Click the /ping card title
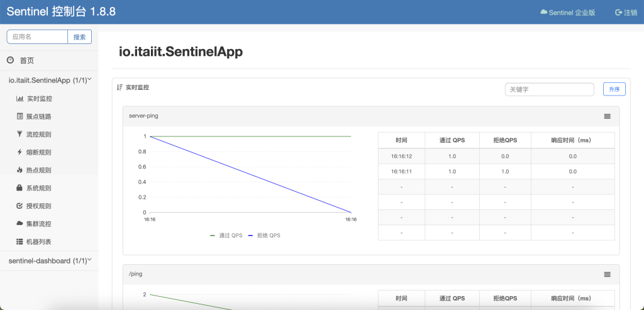 (x=136, y=274)
